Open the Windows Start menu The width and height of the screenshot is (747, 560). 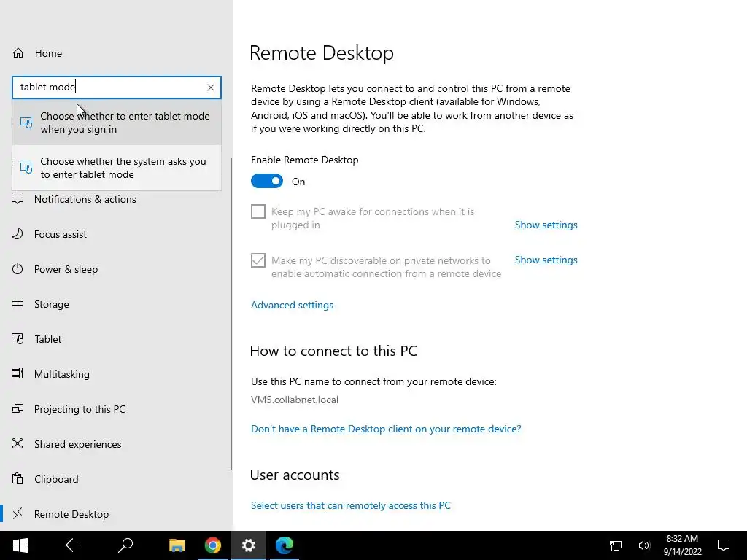(x=20, y=545)
